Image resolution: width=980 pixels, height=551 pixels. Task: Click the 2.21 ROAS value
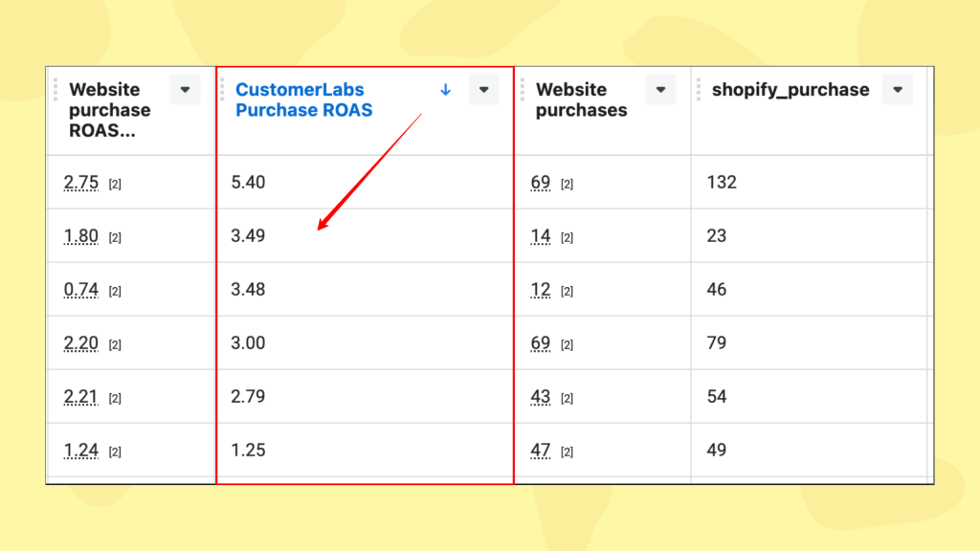tap(81, 397)
